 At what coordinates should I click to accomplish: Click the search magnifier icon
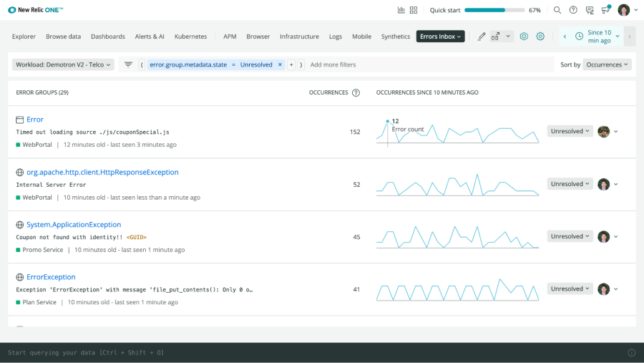point(557,10)
